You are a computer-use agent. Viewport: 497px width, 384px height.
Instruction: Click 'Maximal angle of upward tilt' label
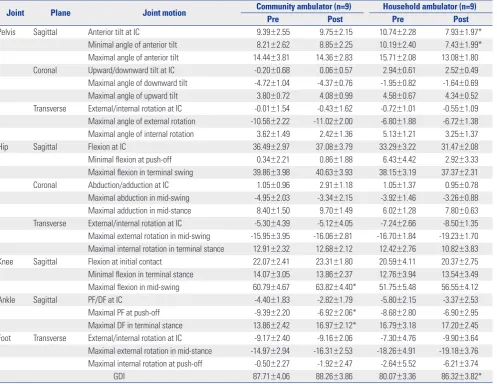133,96
